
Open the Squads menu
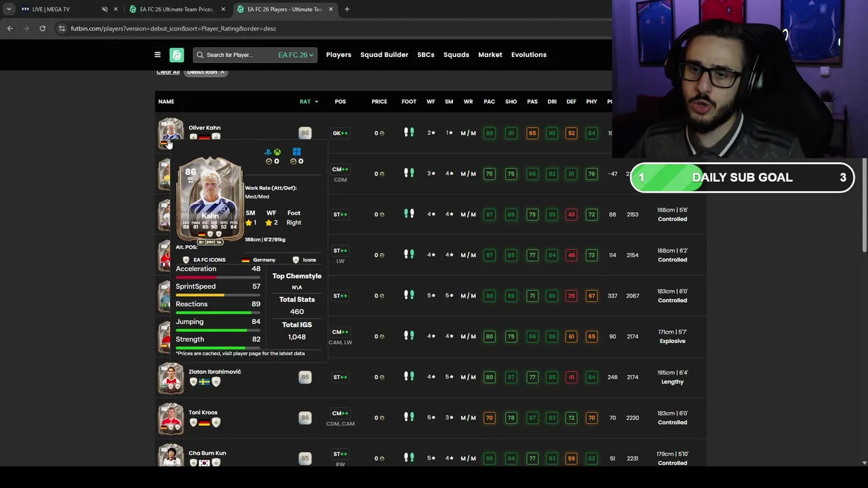[456, 55]
